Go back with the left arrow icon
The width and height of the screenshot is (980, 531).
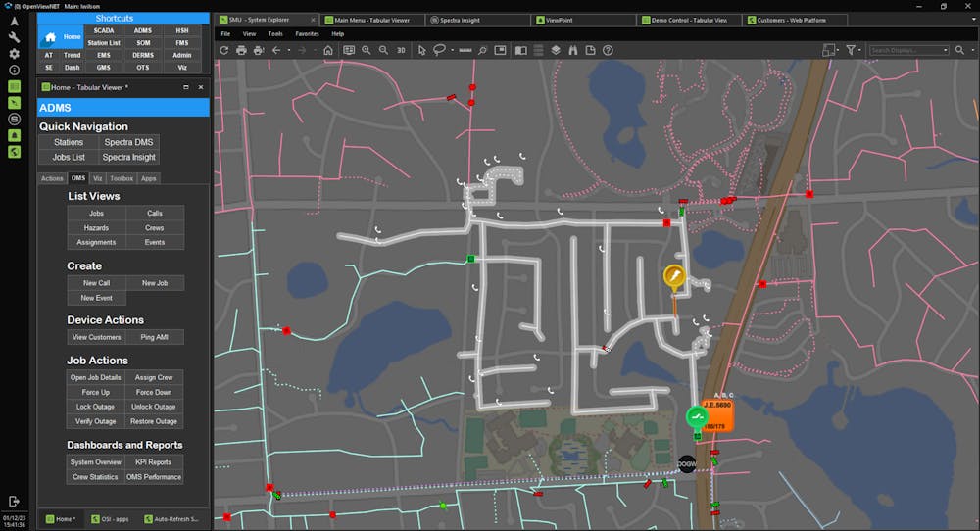(x=276, y=51)
